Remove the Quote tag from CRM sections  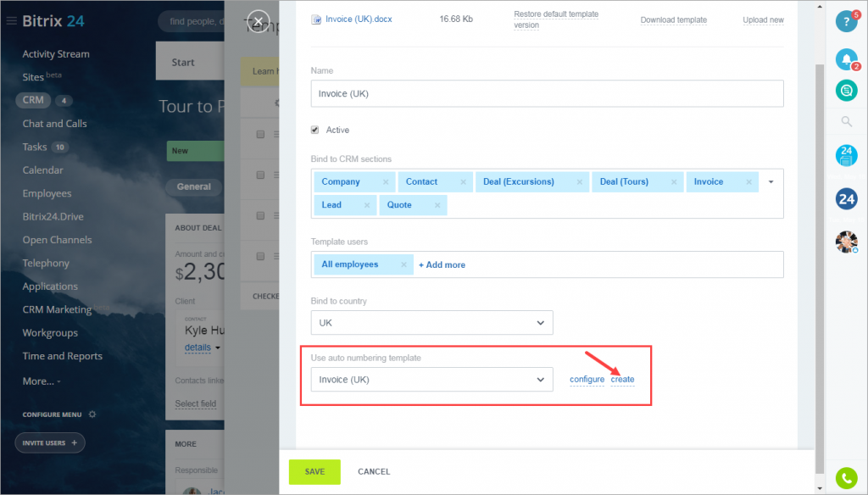(437, 205)
